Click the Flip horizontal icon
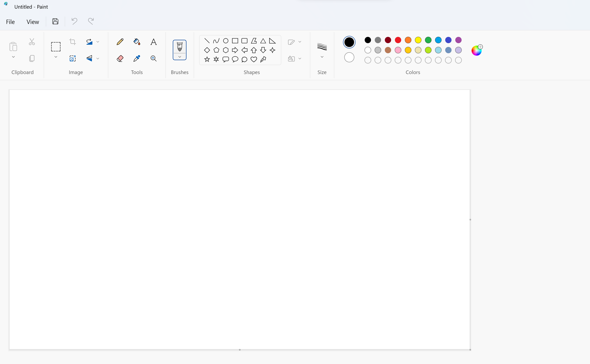The height and width of the screenshot is (364, 590). (89, 58)
